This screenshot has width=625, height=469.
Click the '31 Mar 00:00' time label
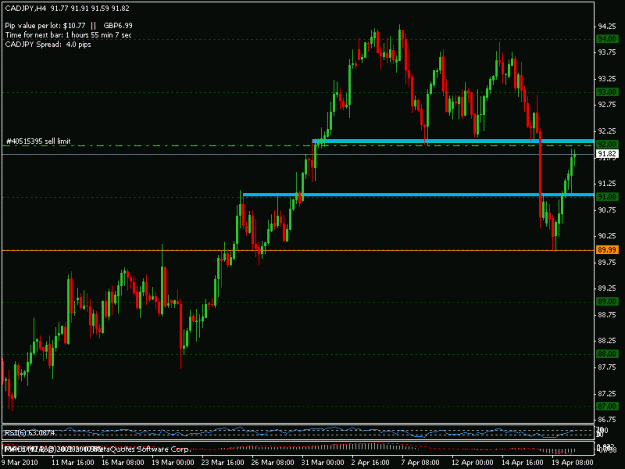tap(322, 462)
